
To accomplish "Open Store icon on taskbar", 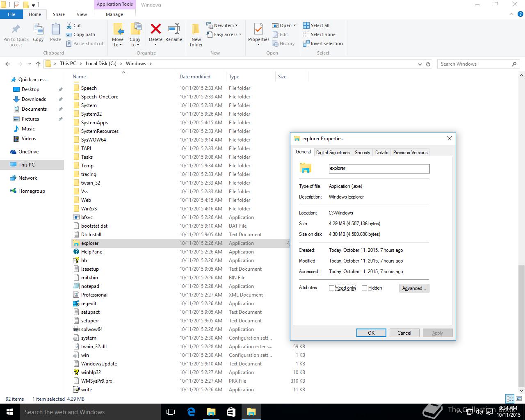I will (x=231, y=412).
